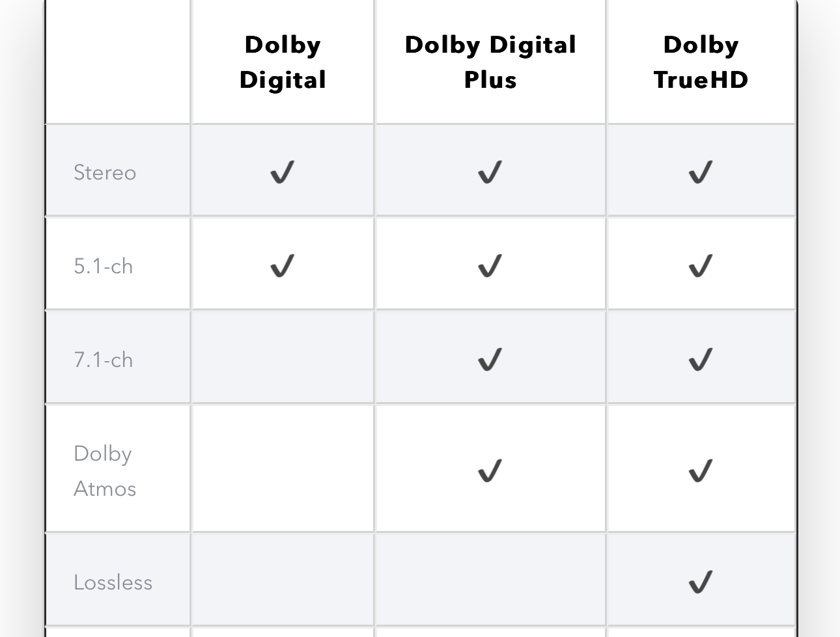Click the Dolby Atmos checkmark under Dolby Digital Plus

click(490, 470)
